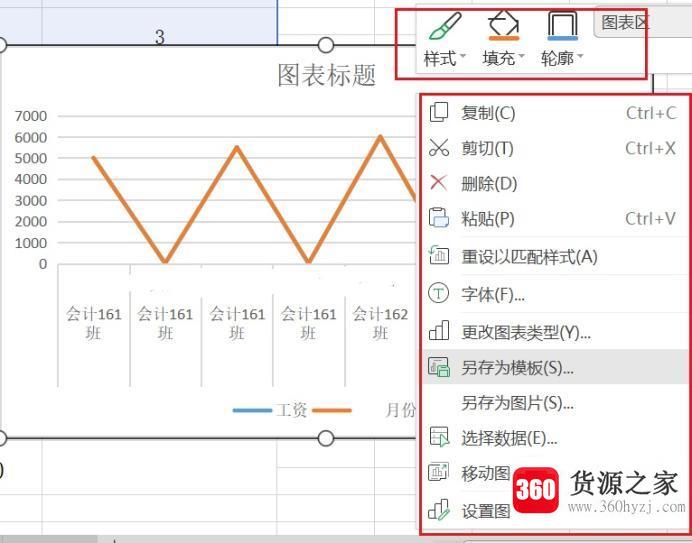Choose 剪切(T) from the context menu

(x=554, y=148)
